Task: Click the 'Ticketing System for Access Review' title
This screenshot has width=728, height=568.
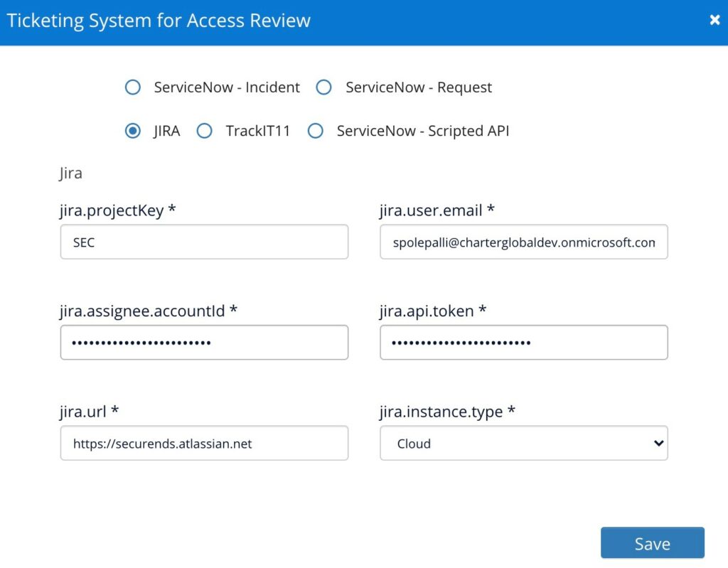Action: (x=159, y=21)
